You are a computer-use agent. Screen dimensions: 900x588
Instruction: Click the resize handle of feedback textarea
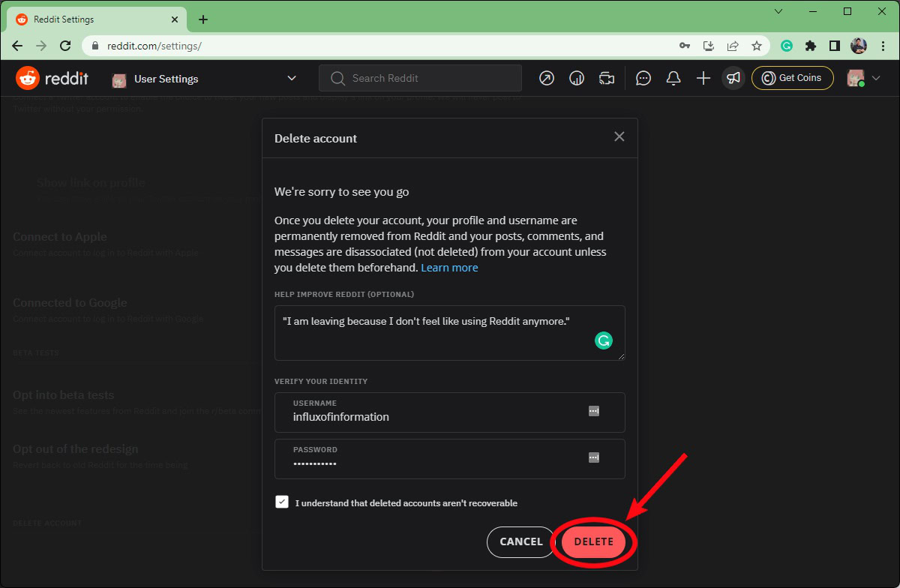point(621,356)
